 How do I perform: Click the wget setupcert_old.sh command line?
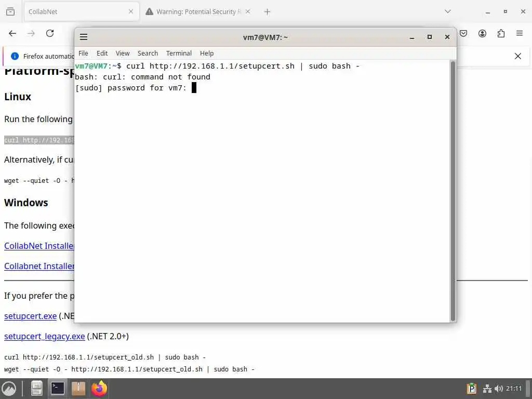click(129, 369)
